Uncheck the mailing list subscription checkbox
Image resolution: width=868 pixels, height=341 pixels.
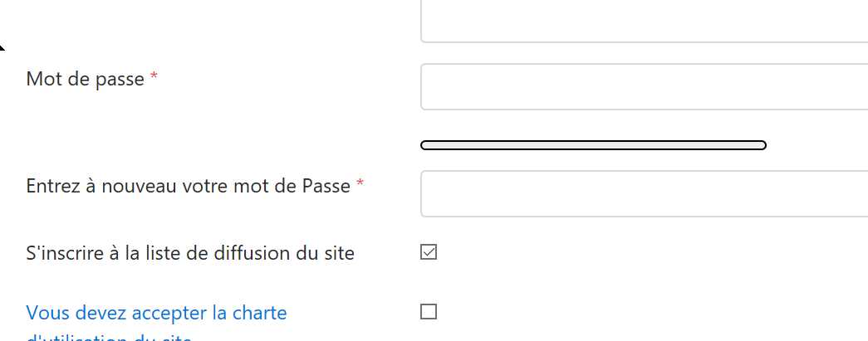click(x=429, y=252)
